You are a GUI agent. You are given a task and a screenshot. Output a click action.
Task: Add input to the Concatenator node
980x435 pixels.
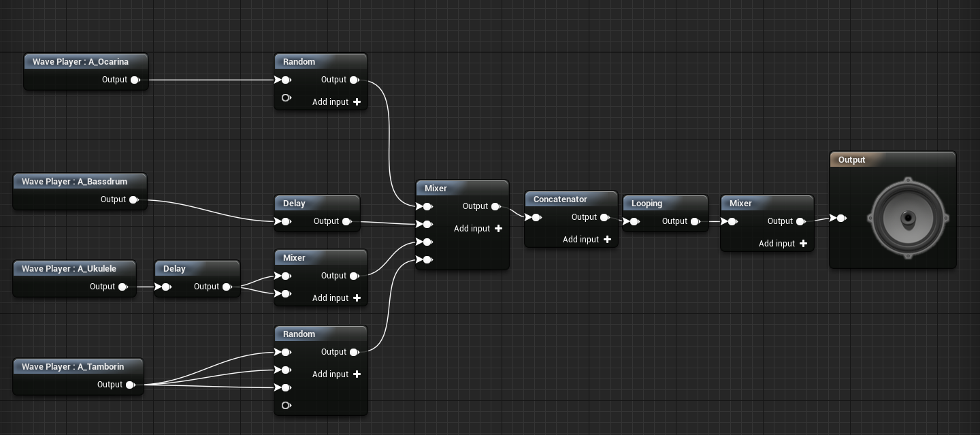[x=587, y=240]
